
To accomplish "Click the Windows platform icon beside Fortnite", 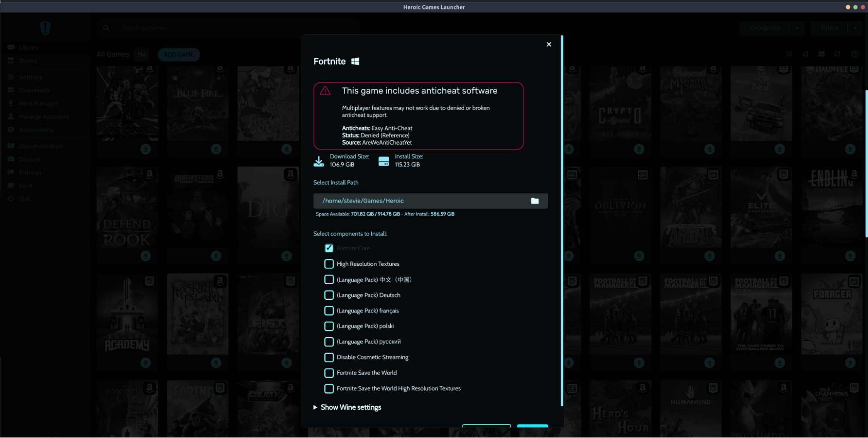I will pyautogui.click(x=355, y=62).
